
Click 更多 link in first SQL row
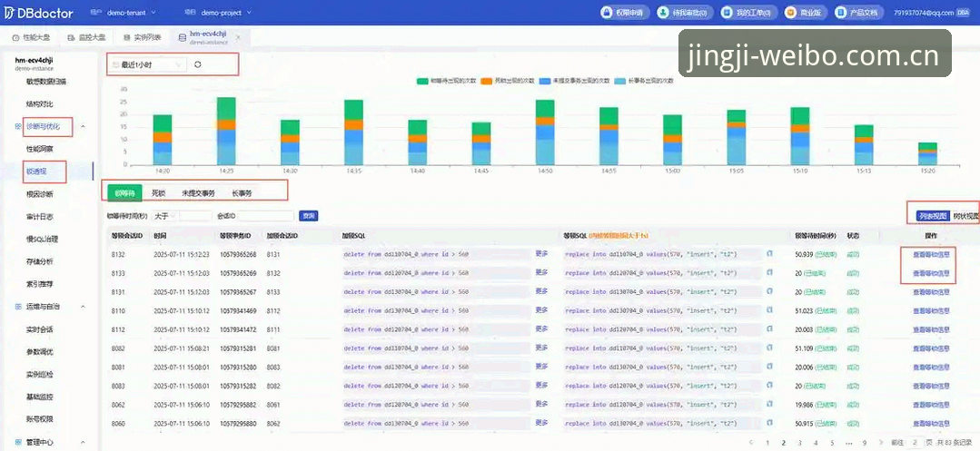(x=541, y=253)
